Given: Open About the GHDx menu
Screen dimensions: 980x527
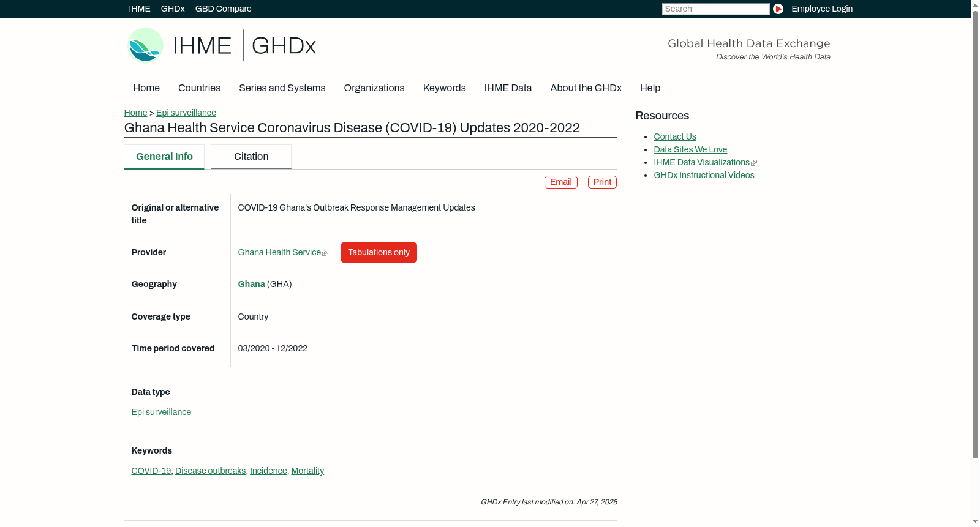Looking at the screenshot, I should (586, 88).
